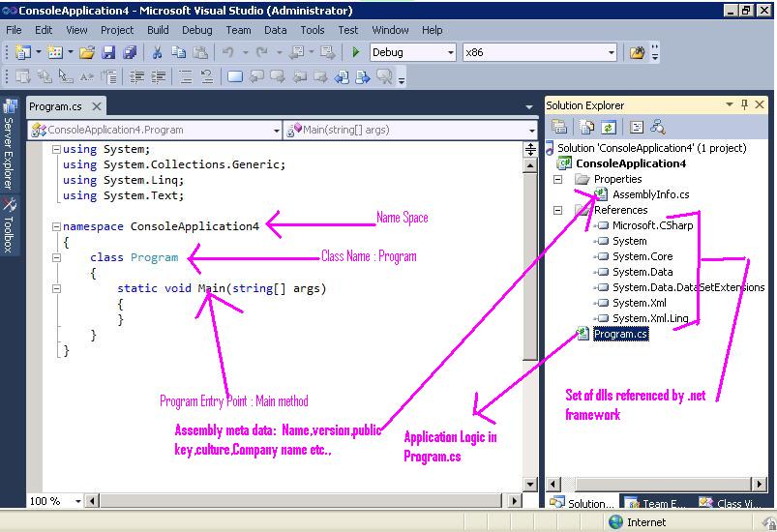Click the Navigate Backward icon
Image resolution: width=777 pixels, height=532 pixels.
pyautogui.click(x=297, y=52)
